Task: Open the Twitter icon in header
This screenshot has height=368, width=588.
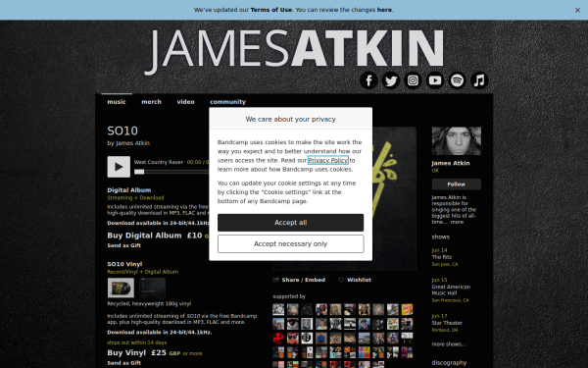Action: pos(391,80)
